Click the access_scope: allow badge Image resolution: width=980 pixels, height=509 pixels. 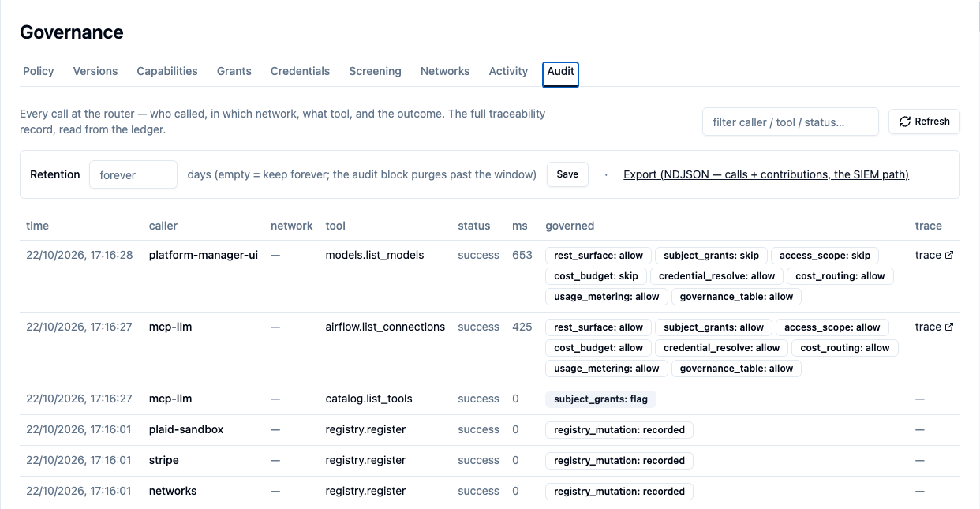click(832, 327)
